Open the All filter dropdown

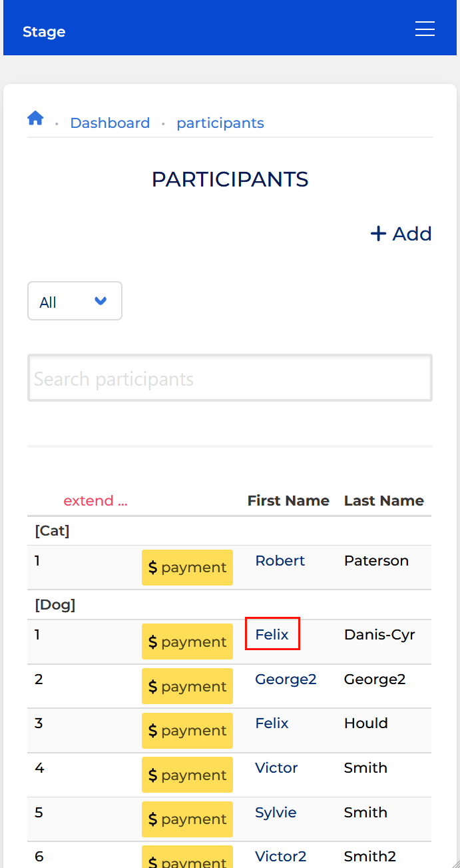(x=75, y=301)
